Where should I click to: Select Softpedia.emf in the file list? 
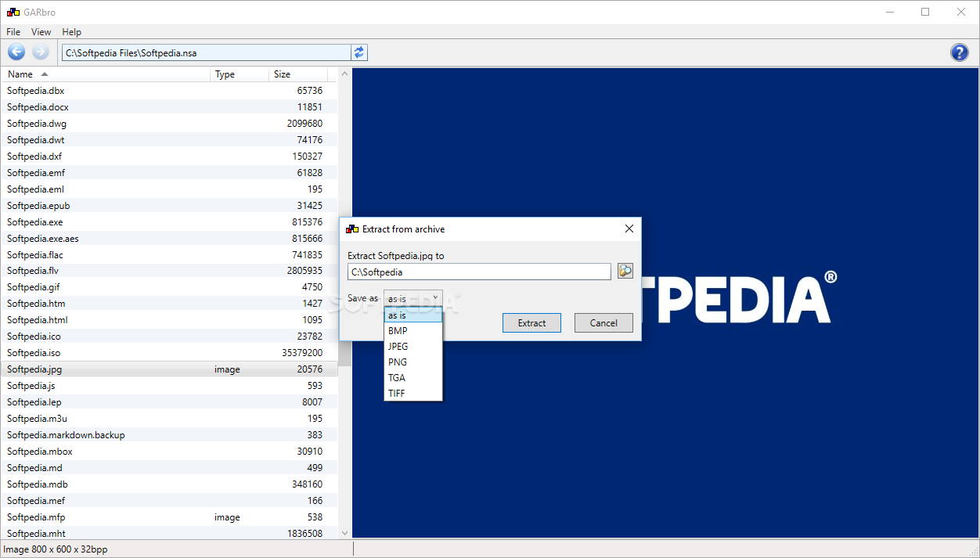tap(170, 173)
